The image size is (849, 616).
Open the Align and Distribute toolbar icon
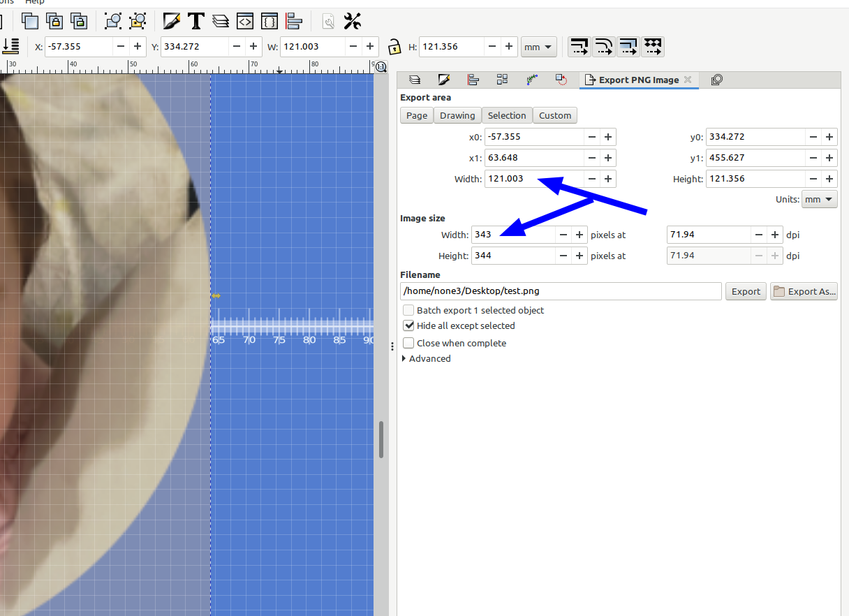click(x=293, y=21)
